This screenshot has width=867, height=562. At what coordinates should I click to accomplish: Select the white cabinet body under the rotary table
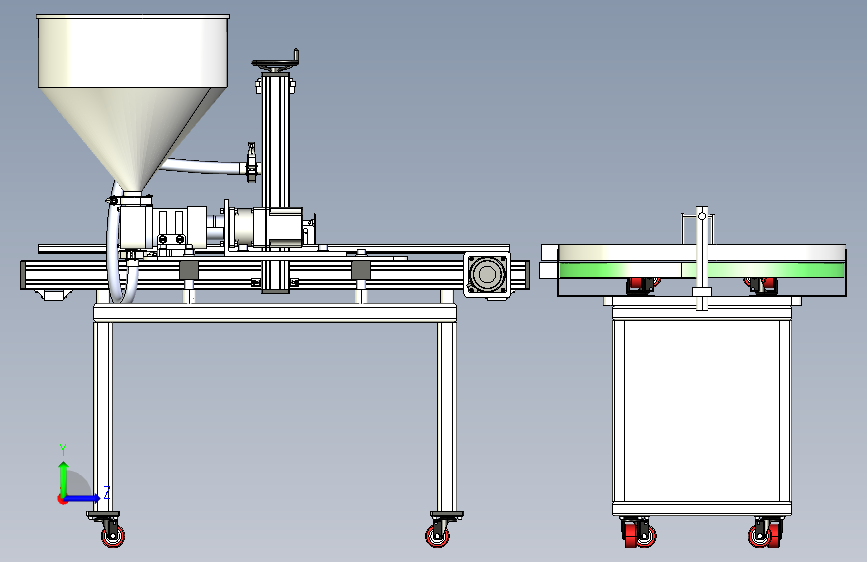[x=702, y=409]
